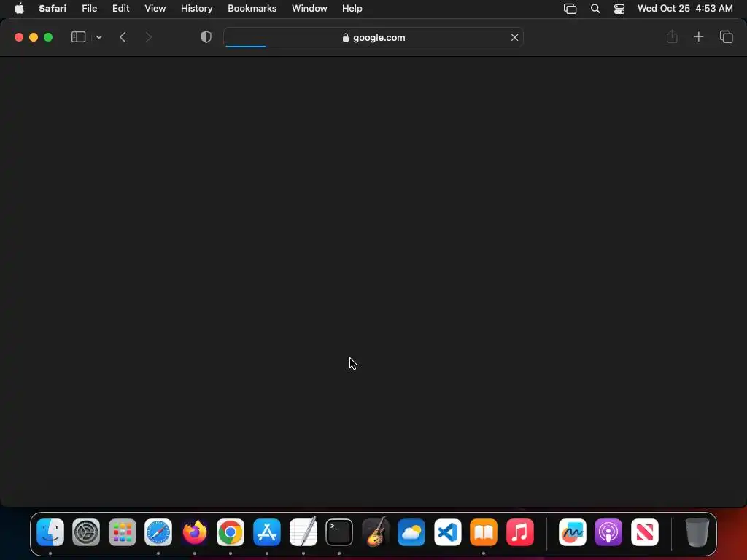Open the Safari menu

53,9
